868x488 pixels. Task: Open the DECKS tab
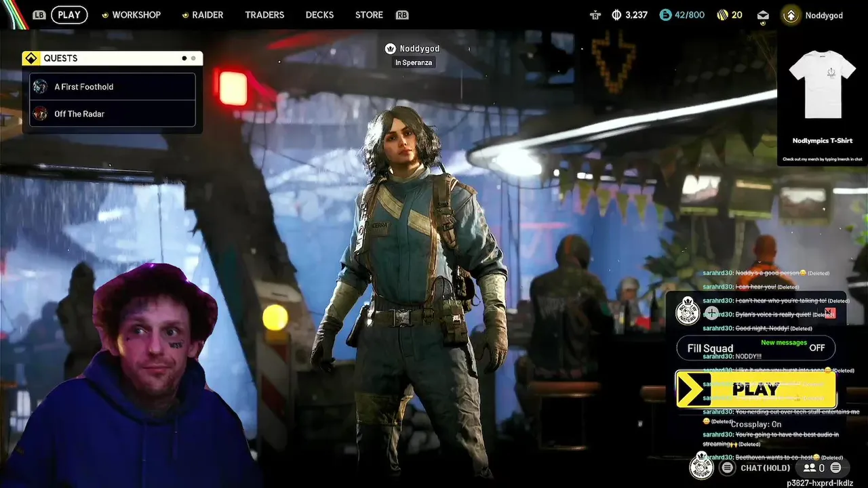coord(319,15)
